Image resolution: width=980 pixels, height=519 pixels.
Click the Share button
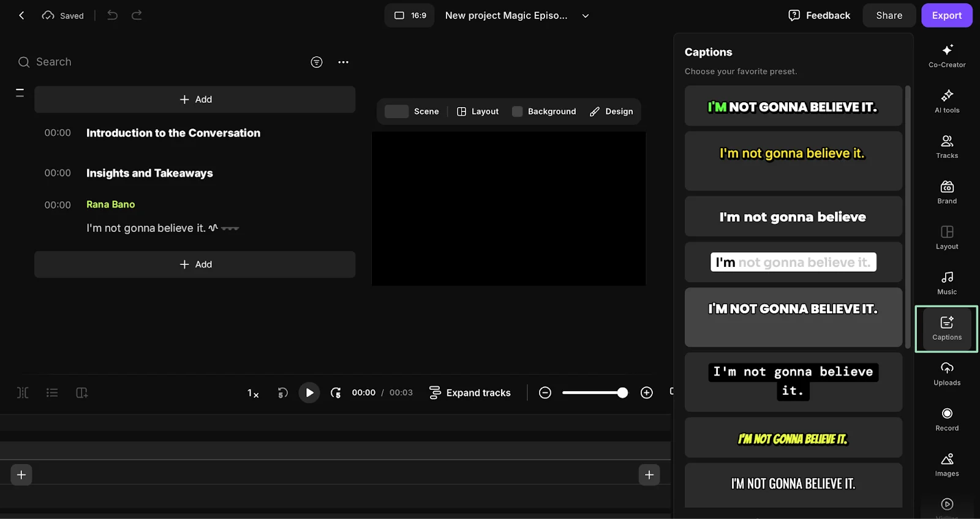pyautogui.click(x=889, y=15)
